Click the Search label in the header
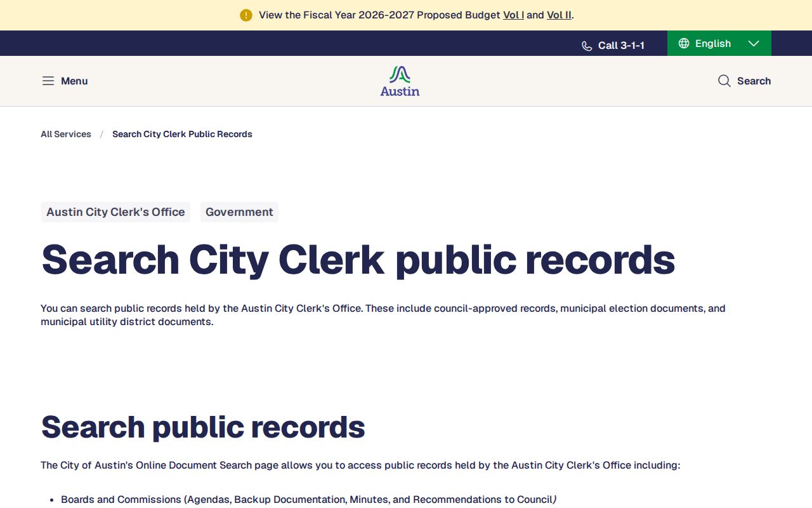Screen dimensions: 812x508 click(754, 81)
